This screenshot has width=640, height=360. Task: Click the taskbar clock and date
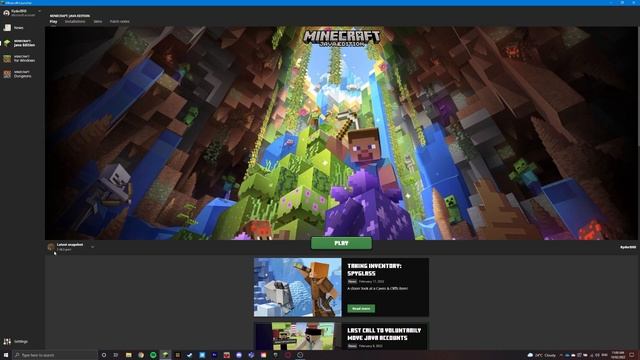point(618,355)
